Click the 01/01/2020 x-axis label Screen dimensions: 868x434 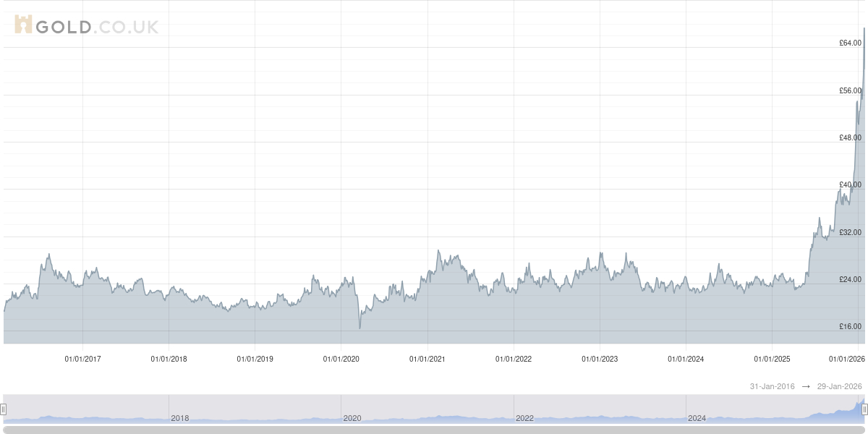tap(341, 359)
